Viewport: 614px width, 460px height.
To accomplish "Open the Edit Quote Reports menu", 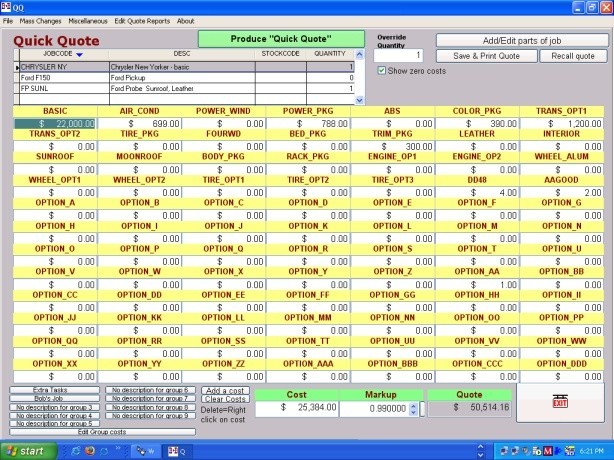I will tap(142, 21).
